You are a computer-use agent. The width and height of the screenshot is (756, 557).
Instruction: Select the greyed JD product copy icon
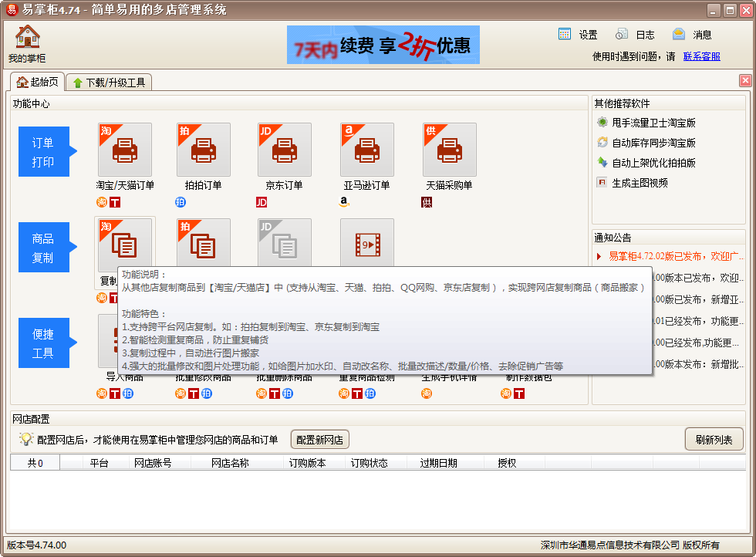click(285, 243)
